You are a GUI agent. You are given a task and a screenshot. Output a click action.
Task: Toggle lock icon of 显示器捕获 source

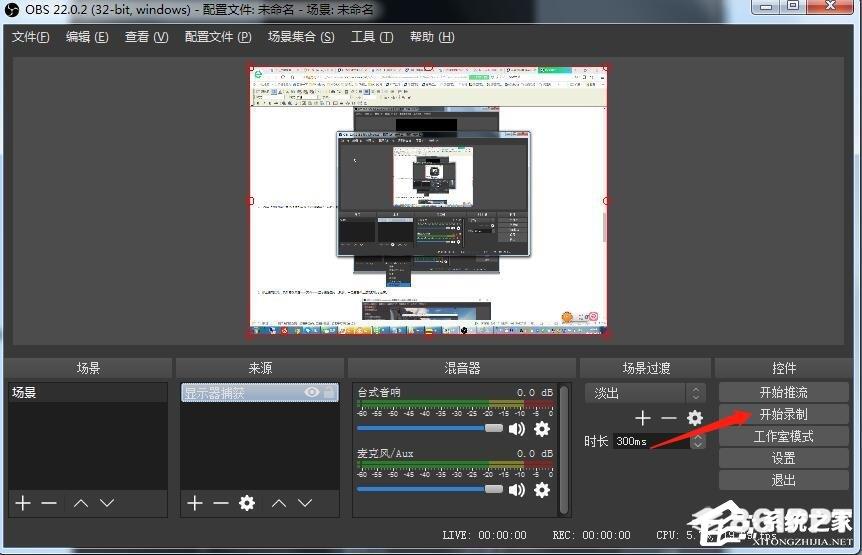[329, 392]
